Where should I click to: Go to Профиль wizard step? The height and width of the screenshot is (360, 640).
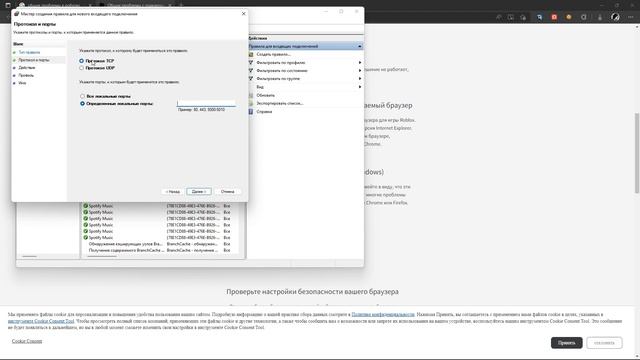[x=26, y=76]
